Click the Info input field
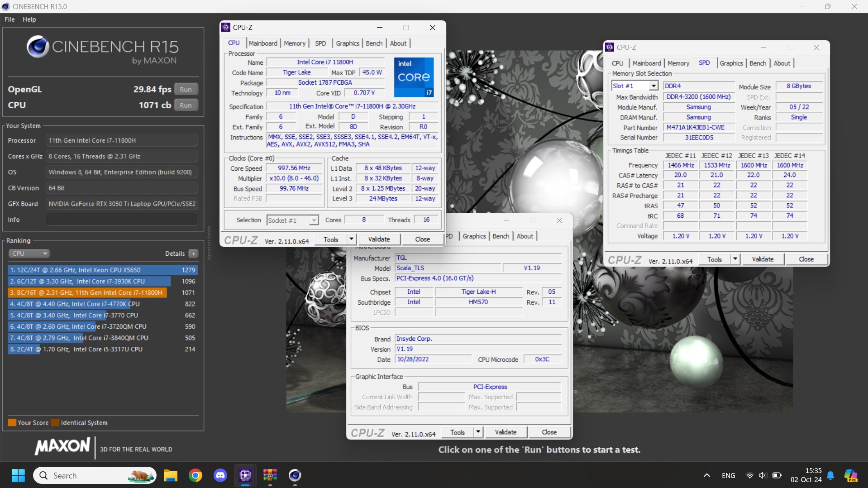Image resolution: width=868 pixels, height=488 pixels. tap(122, 220)
